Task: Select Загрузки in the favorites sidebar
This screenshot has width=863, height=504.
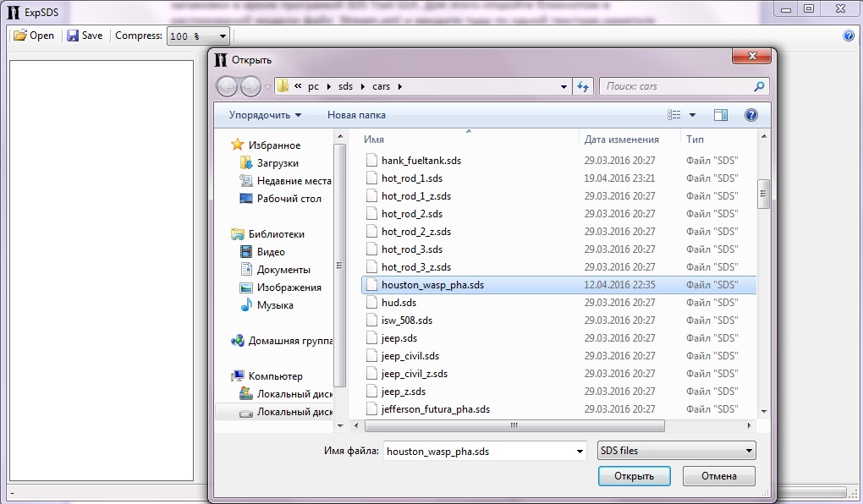Action: [x=278, y=163]
